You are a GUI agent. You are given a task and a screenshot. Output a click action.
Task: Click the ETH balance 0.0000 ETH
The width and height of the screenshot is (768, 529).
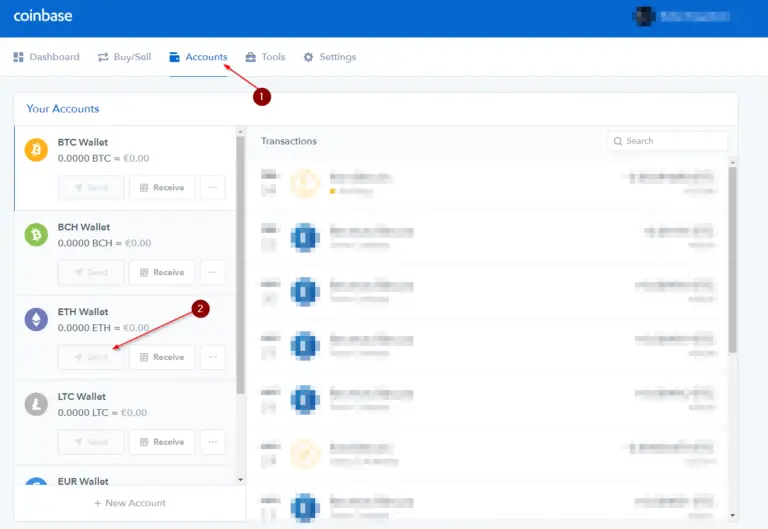click(x=84, y=328)
